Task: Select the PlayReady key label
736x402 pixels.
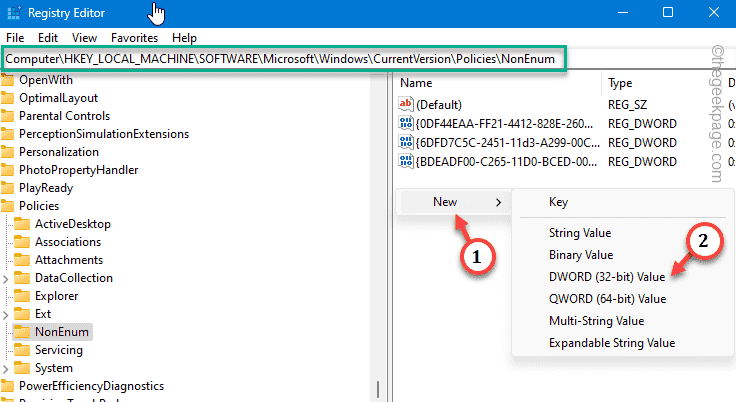Action: pyautogui.click(x=46, y=188)
